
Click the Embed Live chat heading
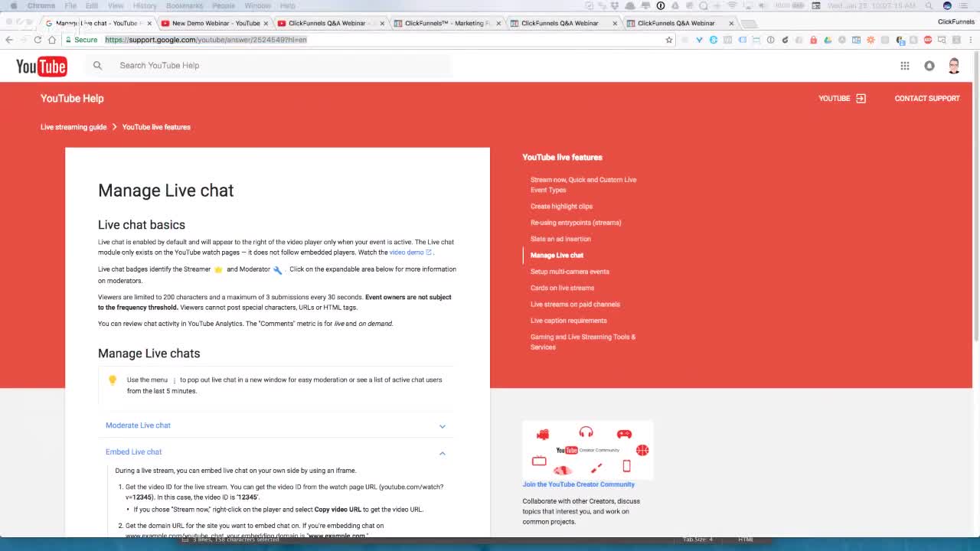coord(133,452)
